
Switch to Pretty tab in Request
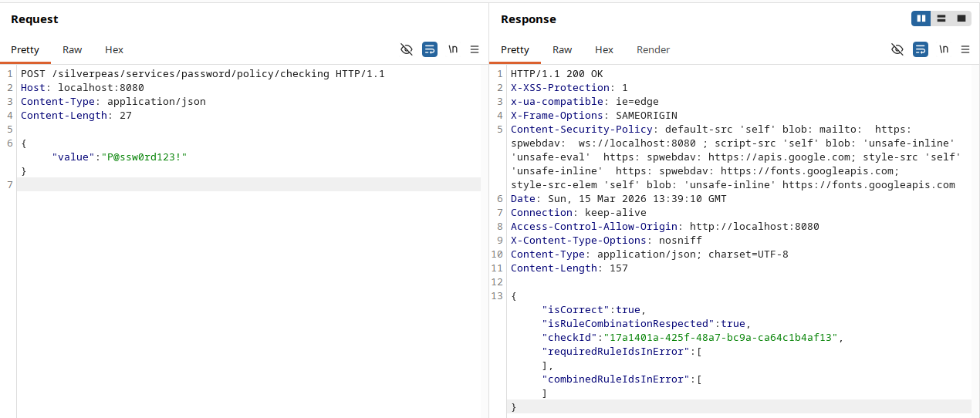tap(25, 49)
